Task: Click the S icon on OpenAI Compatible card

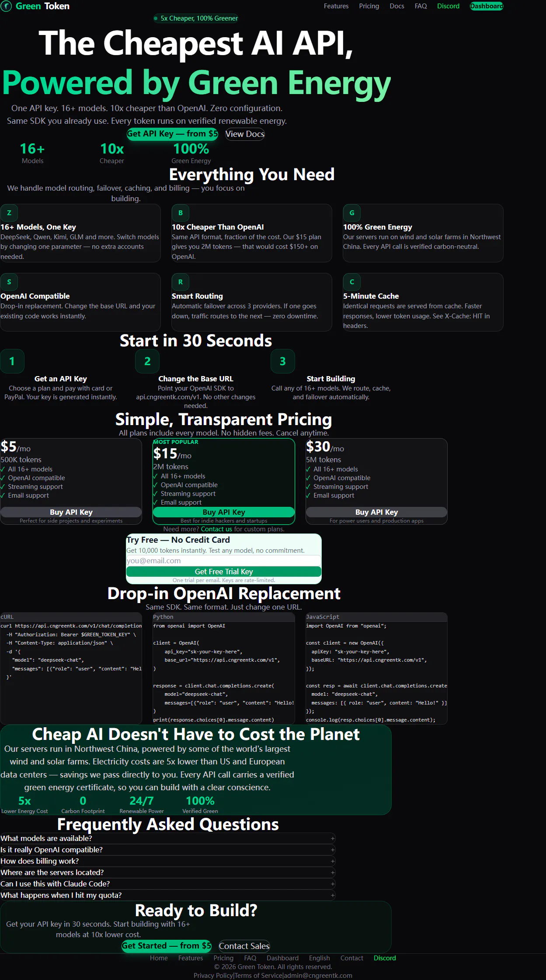Action: [9, 282]
